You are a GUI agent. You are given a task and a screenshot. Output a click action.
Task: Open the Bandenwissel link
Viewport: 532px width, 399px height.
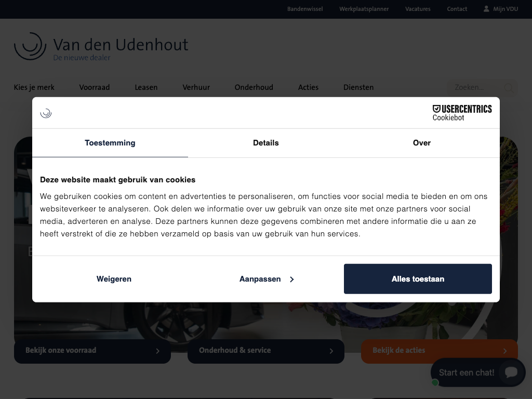click(305, 9)
